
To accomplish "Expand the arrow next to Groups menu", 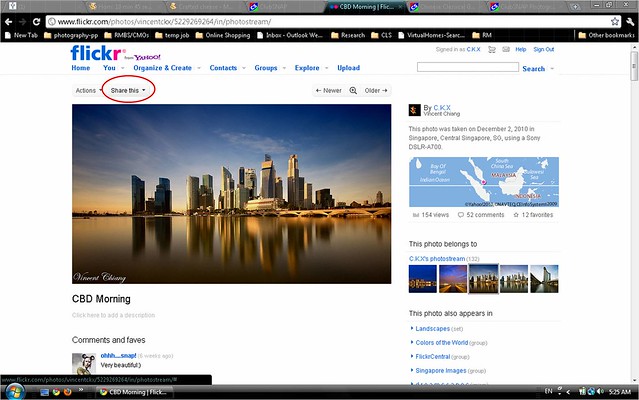I will (x=284, y=68).
